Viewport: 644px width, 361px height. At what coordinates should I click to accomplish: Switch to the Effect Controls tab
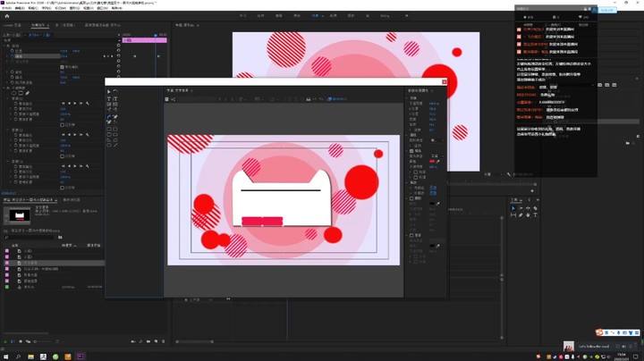pyautogui.click(x=39, y=25)
